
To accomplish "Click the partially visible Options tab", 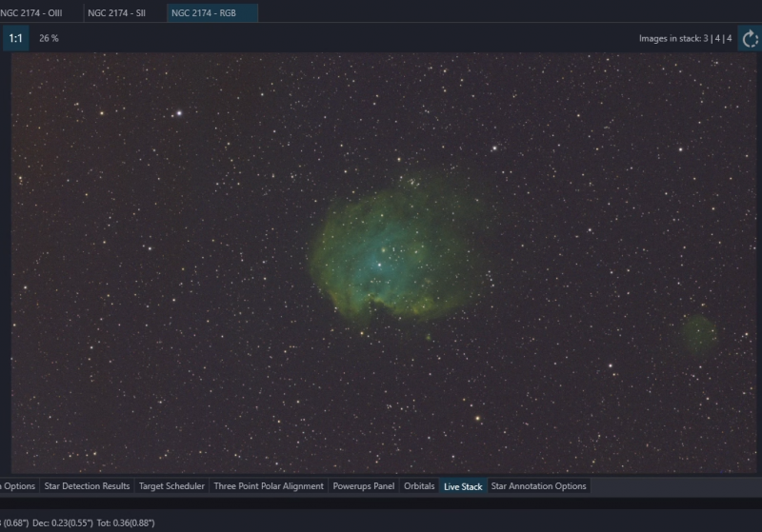I will [18, 486].
